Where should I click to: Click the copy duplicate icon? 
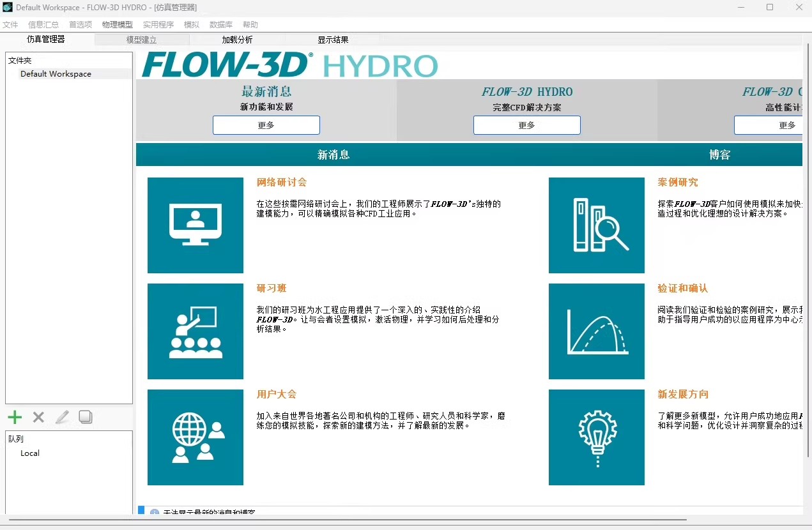pyautogui.click(x=86, y=417)
